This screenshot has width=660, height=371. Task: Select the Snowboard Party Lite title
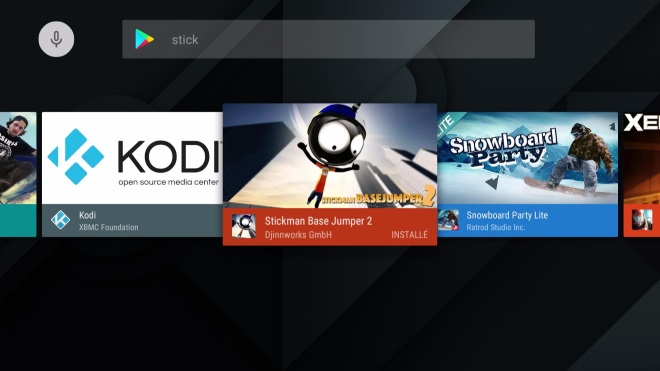pyautogui.click(x=507, y=215)
